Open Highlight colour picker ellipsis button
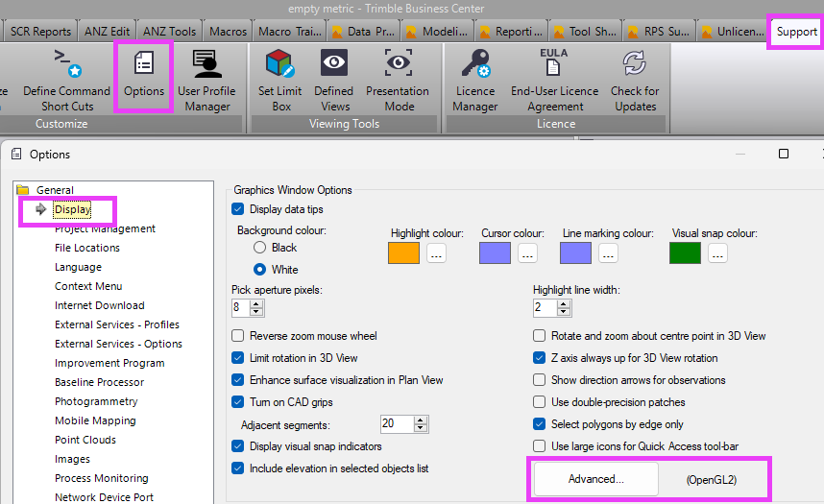 pos(436,253)
